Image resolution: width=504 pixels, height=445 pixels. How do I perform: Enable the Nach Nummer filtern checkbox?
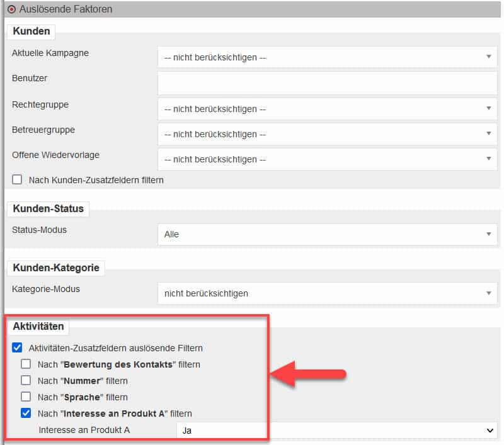[26, 380]
